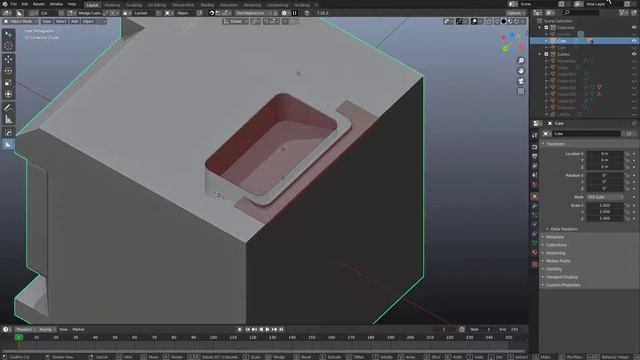Image resolution: width=640 pixels, height=360 pixels.
Task: Activate the 3D Cursor tool
Action: [x=8, y=46]
